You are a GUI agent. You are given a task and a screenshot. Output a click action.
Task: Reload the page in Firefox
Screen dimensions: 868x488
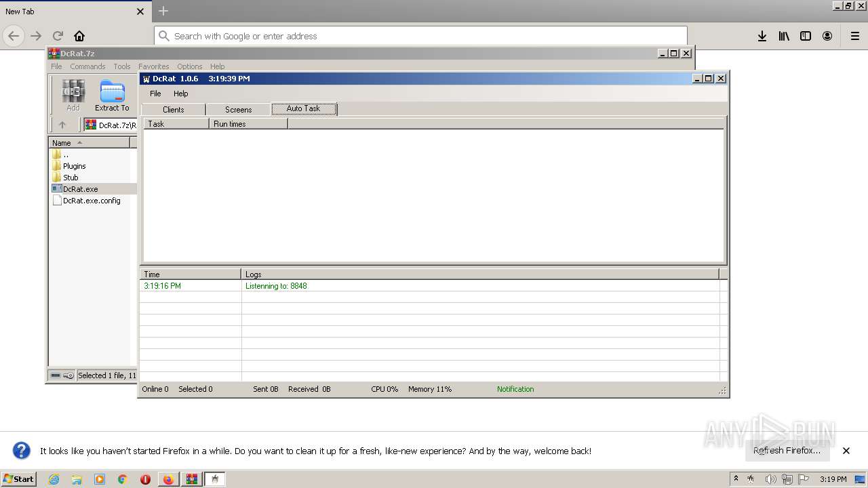(58, 36)
